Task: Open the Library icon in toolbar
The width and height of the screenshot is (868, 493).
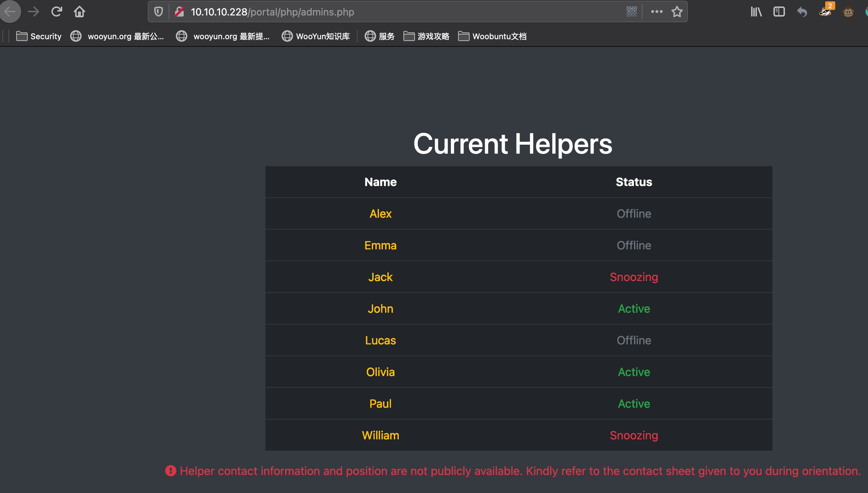Action: click(x=756, y=12)
